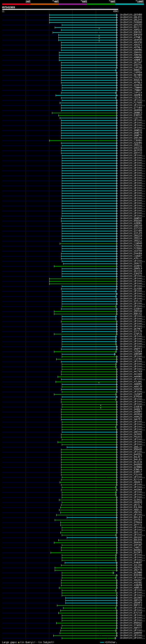Click the UniRef100_B9RIB2 label
Screen dimensions: 146x644
131,32
